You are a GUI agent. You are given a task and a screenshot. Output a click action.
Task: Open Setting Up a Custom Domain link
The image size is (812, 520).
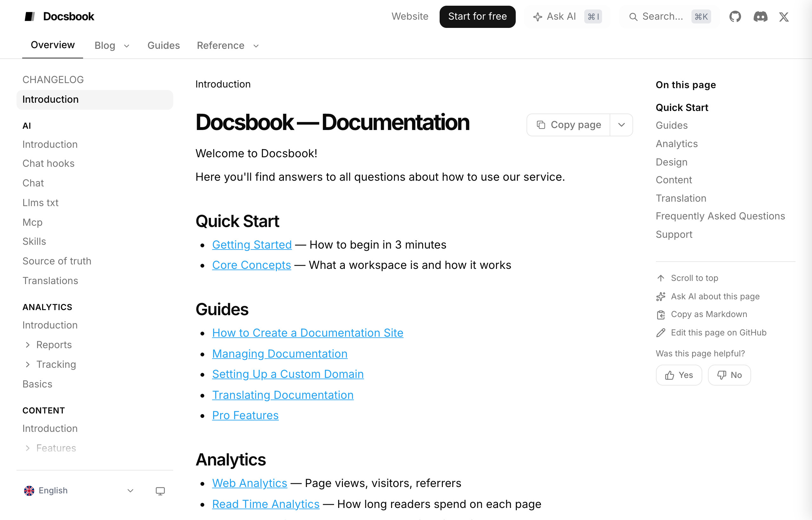(x=288, y=374)
